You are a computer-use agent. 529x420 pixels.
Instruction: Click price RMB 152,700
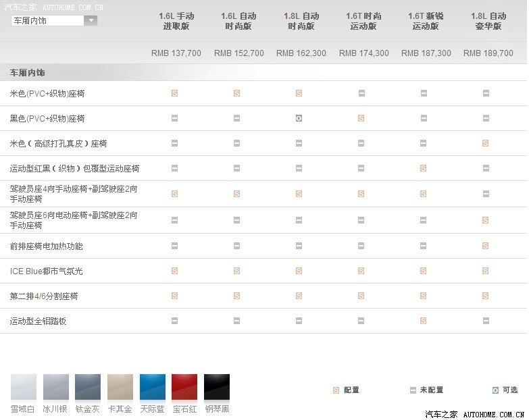pos(239,53)
